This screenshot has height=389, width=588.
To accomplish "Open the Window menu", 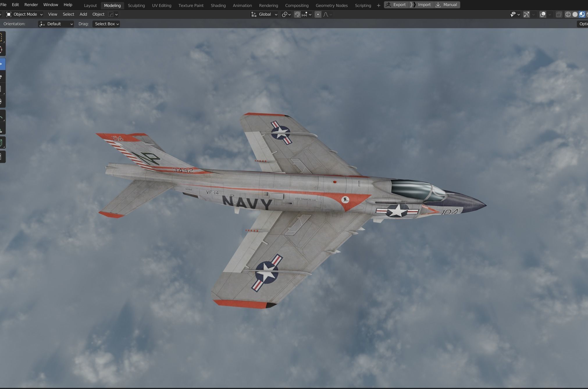I will [x=51, y=5].
